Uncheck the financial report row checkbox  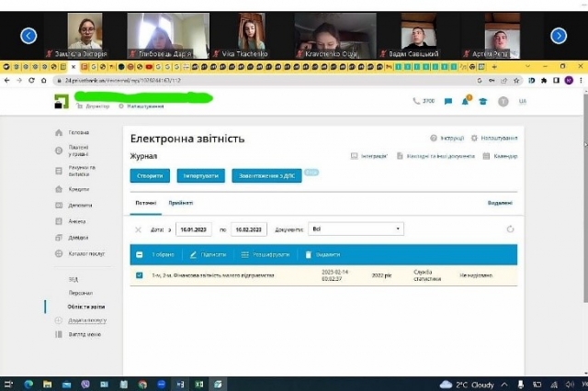click(x=139, y=275)
